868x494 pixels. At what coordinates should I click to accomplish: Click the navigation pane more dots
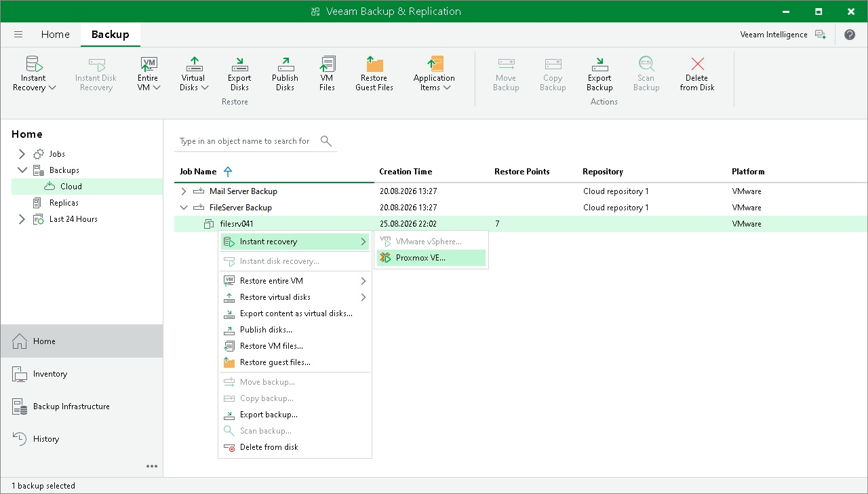(x=152, y=466)
